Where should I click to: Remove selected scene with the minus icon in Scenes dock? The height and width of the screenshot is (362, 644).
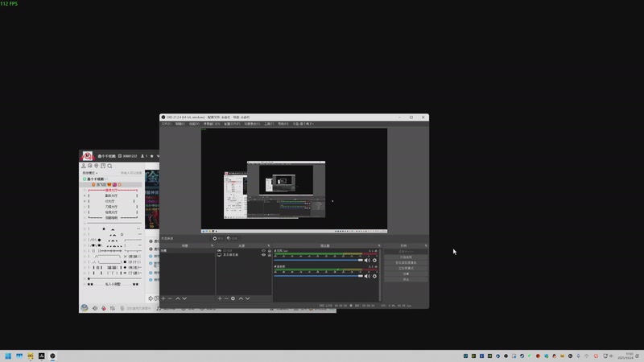[170, 298]
